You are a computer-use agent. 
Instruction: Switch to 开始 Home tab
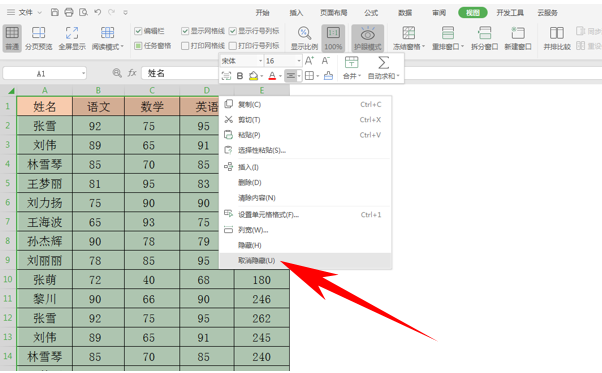(x=263, y=13)
